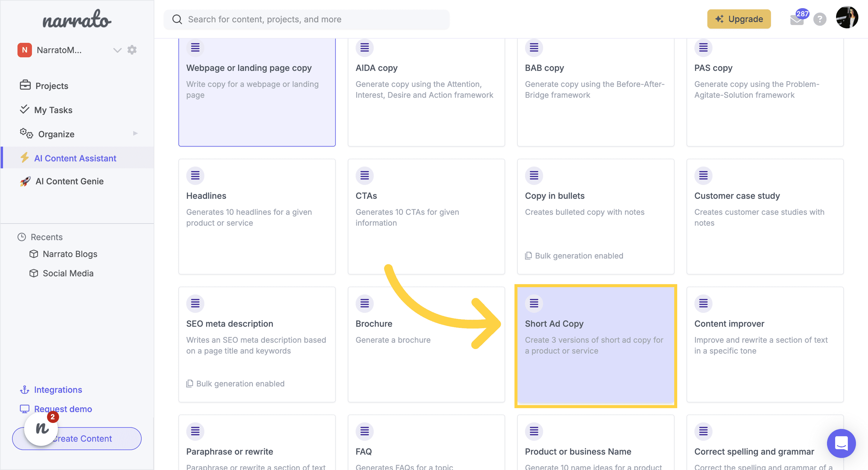Click the Social Media cube icon
Screen dimensions: 868x470
pyautogui.click(x=34, y=273)
